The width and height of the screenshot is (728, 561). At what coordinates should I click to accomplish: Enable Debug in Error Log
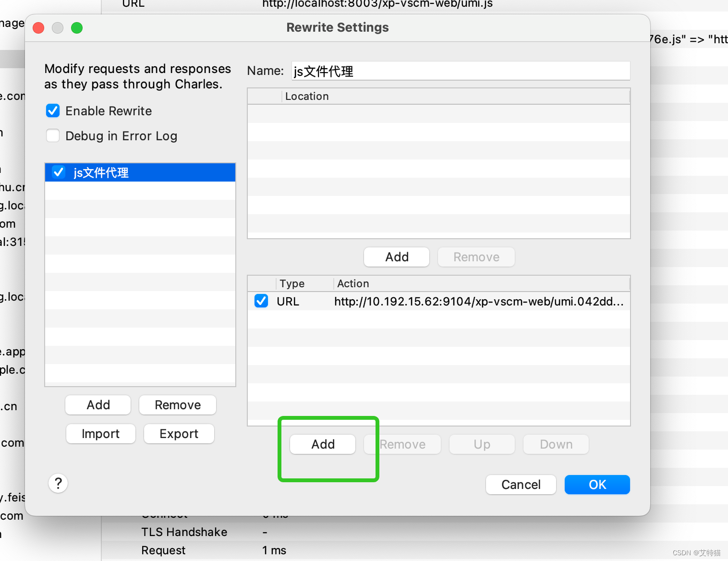tap(53, 135)
